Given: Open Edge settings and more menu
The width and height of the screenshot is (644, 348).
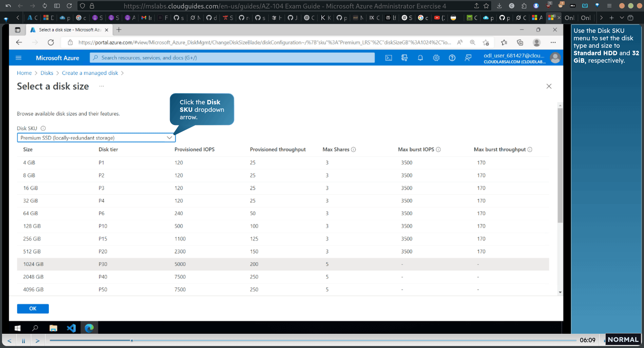Looking at the screenshot, I should pyautogui.click(x=553, y=42).
